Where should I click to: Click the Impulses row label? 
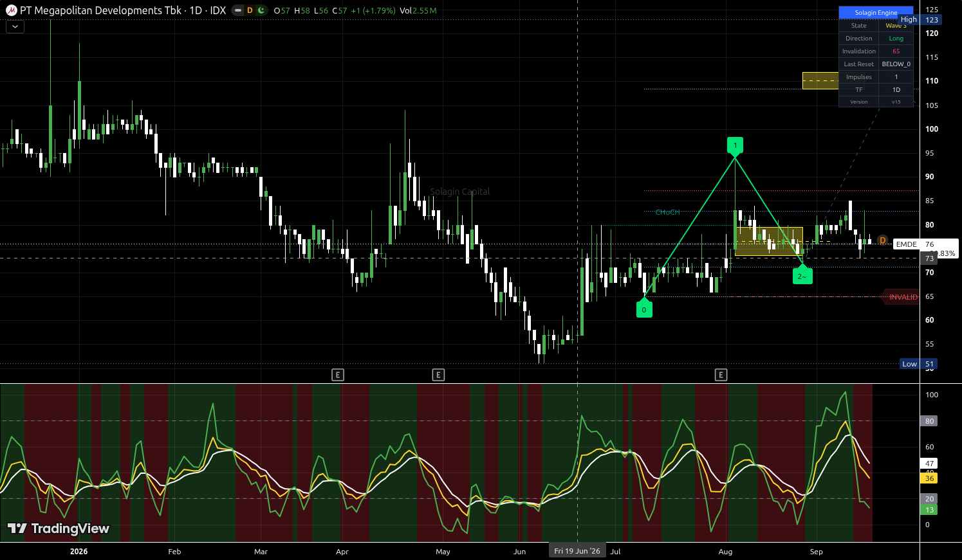[858, 77]
